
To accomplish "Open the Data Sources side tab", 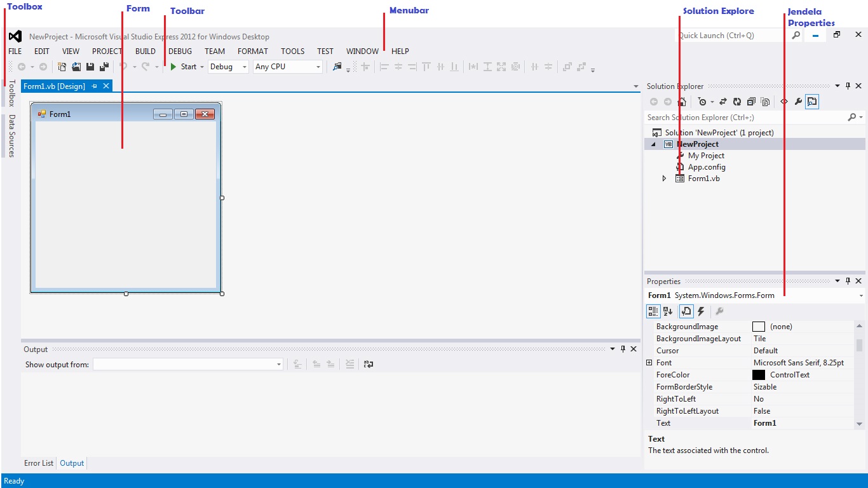I will point(11,135).
